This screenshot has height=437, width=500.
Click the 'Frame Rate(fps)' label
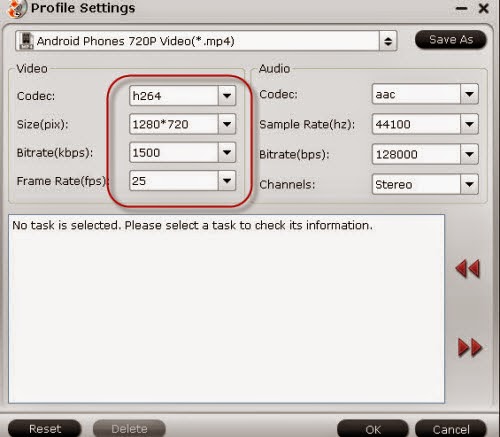(x=62, y=181)
